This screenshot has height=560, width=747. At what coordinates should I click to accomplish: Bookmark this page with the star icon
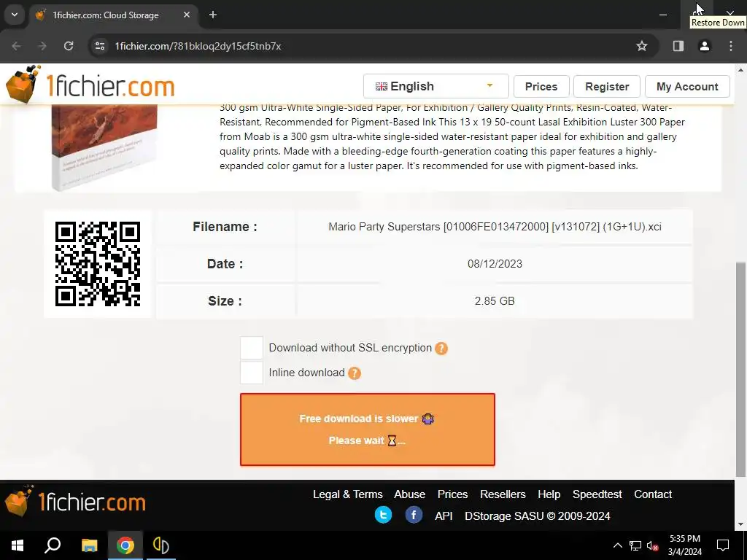point(642,46)
